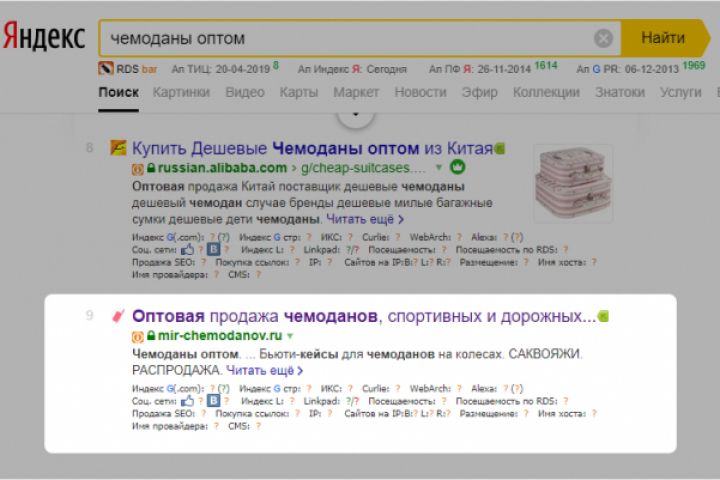Switch to the Картинки tab
Viewport: 720px width, 480px height.
[x=181, y=92]
